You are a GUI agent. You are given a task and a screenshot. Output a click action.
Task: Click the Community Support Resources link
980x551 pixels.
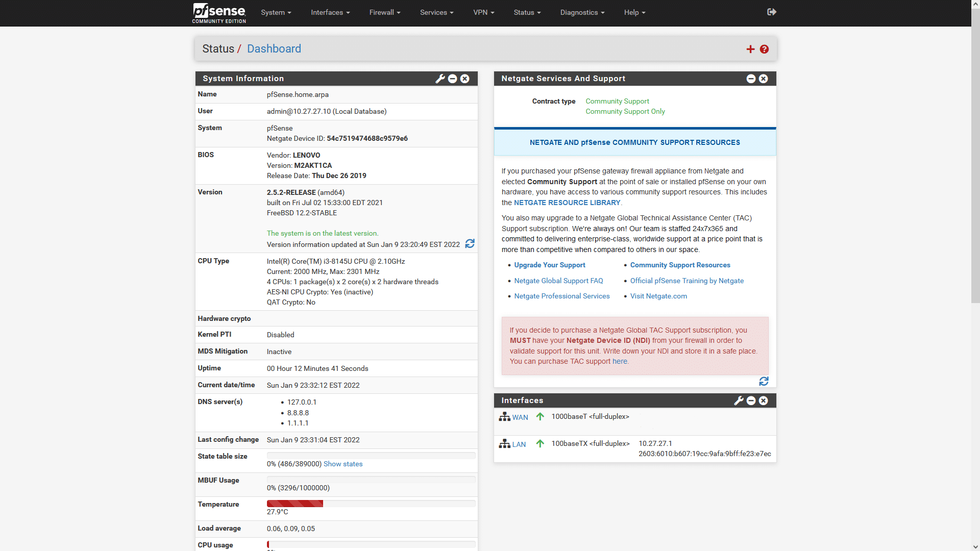tap(680, 264)
